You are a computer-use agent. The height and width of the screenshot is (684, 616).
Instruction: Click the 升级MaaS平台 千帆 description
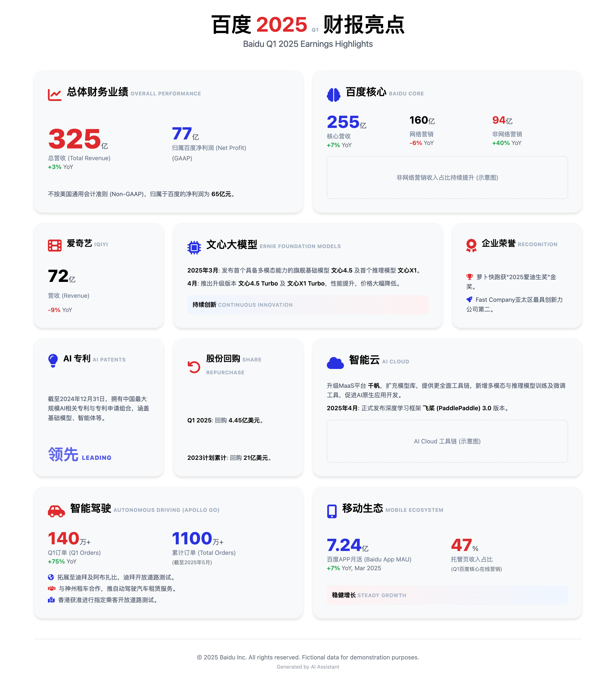446,390
